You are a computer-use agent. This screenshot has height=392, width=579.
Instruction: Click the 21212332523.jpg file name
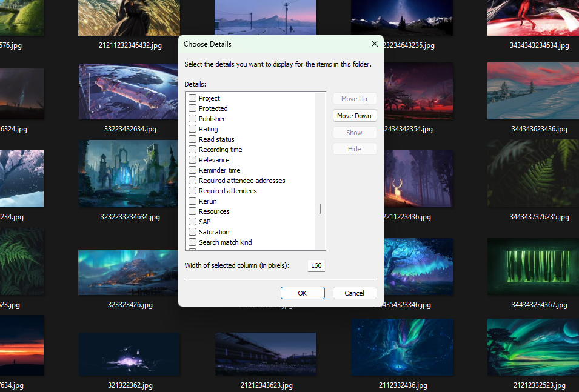pos(539,385)
